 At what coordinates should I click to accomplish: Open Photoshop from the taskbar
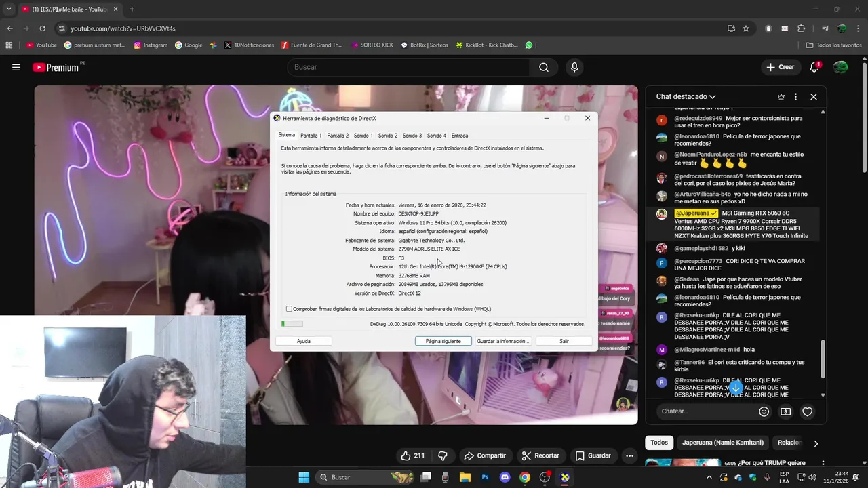(485, 477)
